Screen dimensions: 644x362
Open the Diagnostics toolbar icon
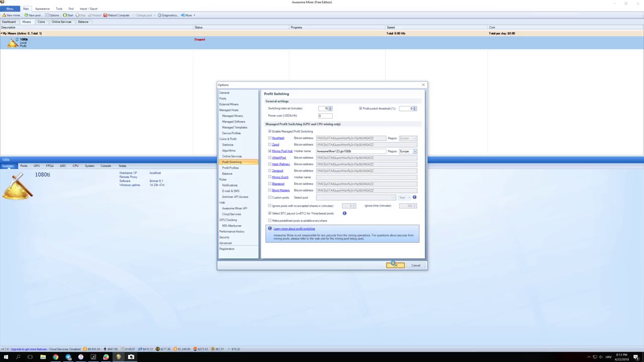coord(159,15)
